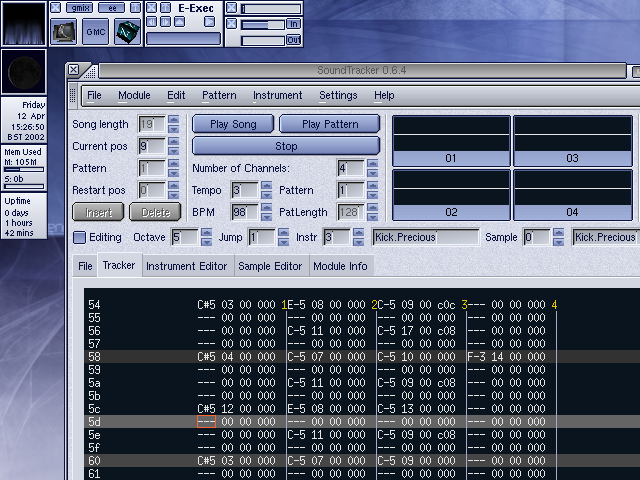The image size is (640, 480).
Task: Open the Help menu
Action: (x=384, y=96)
